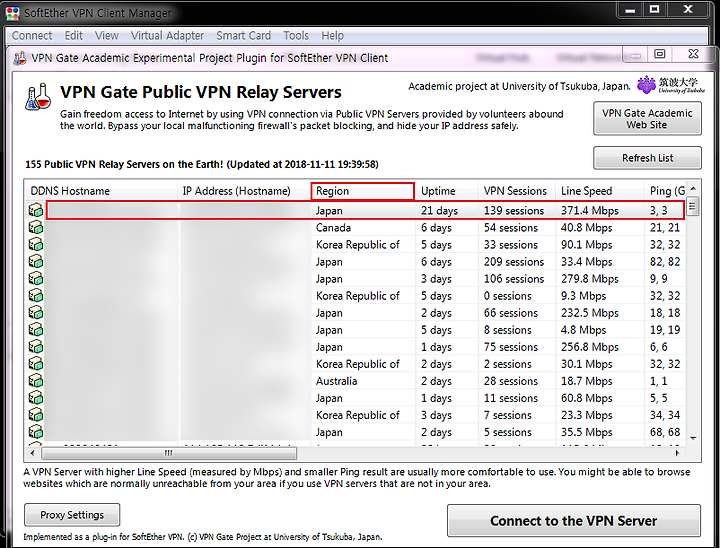Open the Virtual Adapter menu
The width and height of the screenshot is (720, 548).
(x=167, y=35)
